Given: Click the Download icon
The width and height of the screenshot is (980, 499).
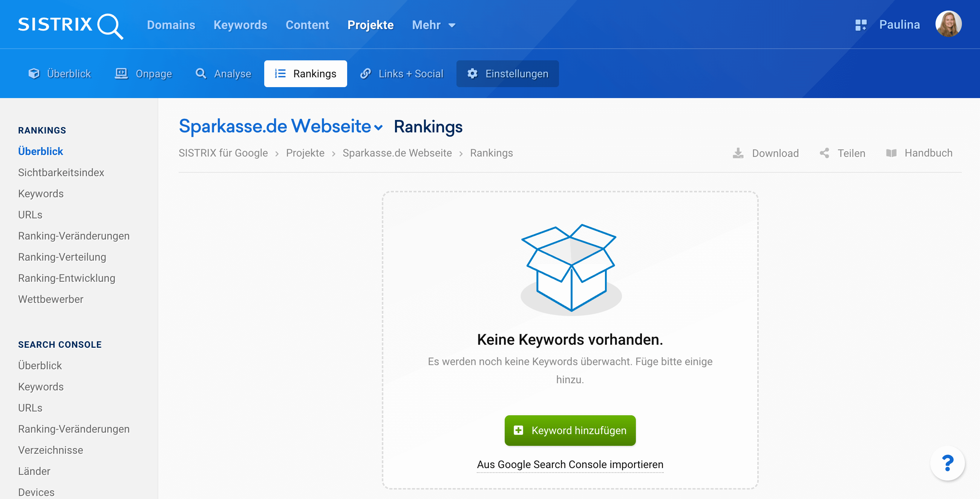Looking at the screenshot, I should [738, 153].
